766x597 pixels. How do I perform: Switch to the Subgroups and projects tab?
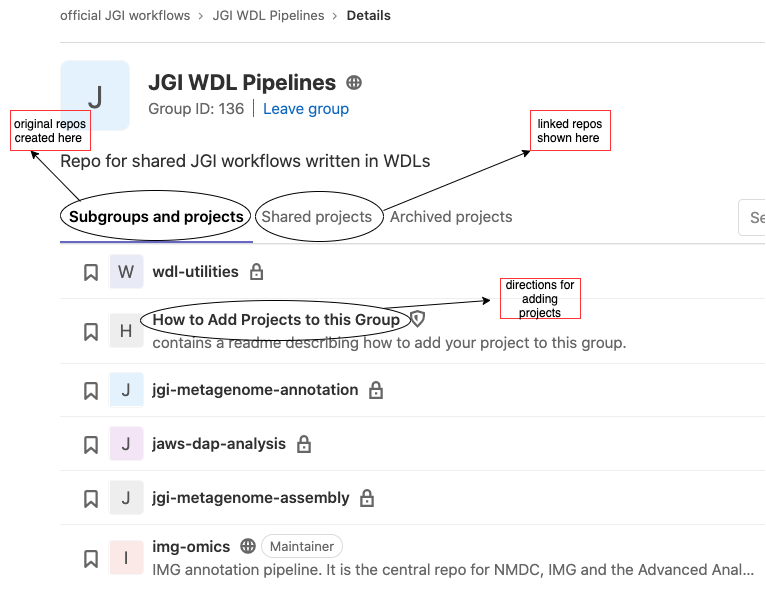click(x=156, y=217)
